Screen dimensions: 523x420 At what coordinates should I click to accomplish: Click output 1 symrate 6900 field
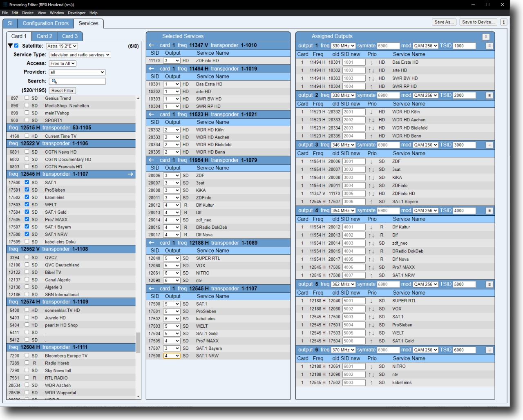click(x=388, y=46)
